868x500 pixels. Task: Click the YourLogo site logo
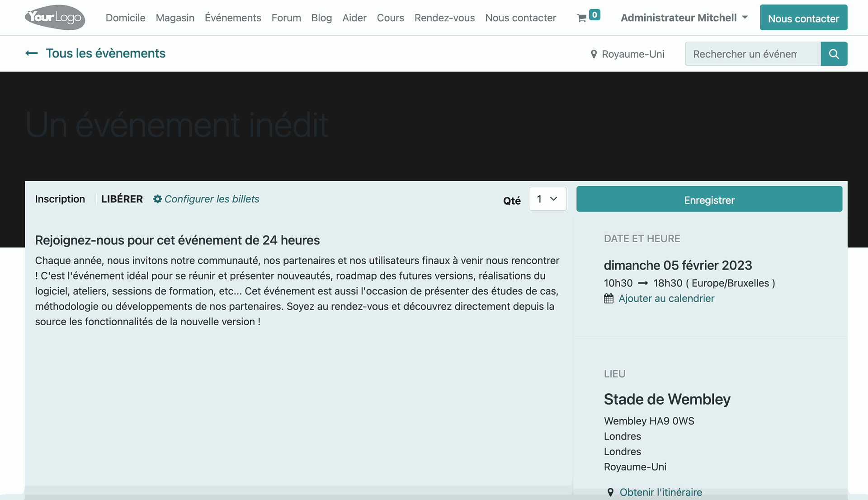tap(54, 17)
